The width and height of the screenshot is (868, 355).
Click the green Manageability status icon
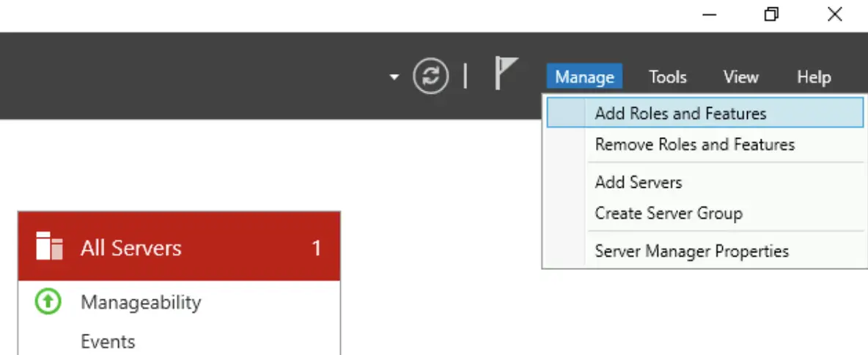tap(48, 301)
